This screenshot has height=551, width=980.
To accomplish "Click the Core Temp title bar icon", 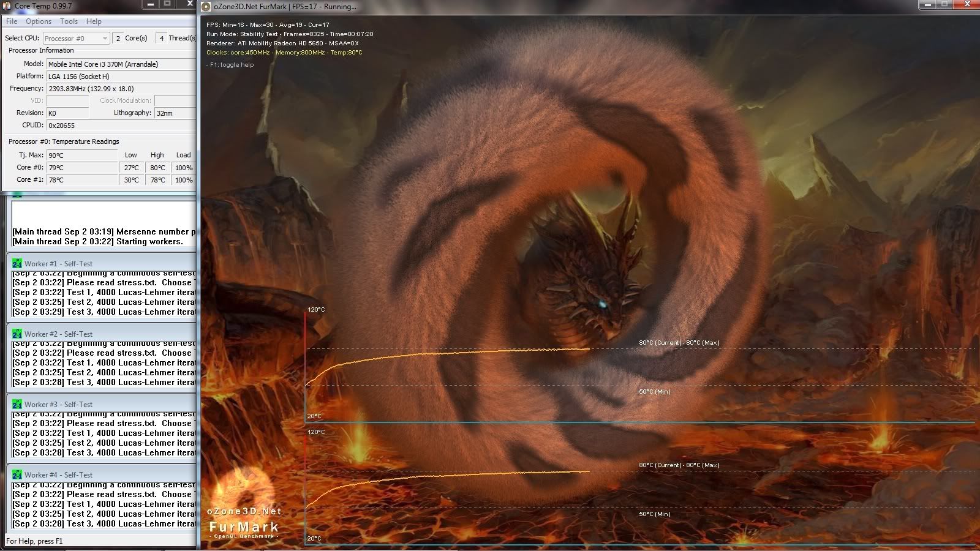I will (7, 6).
